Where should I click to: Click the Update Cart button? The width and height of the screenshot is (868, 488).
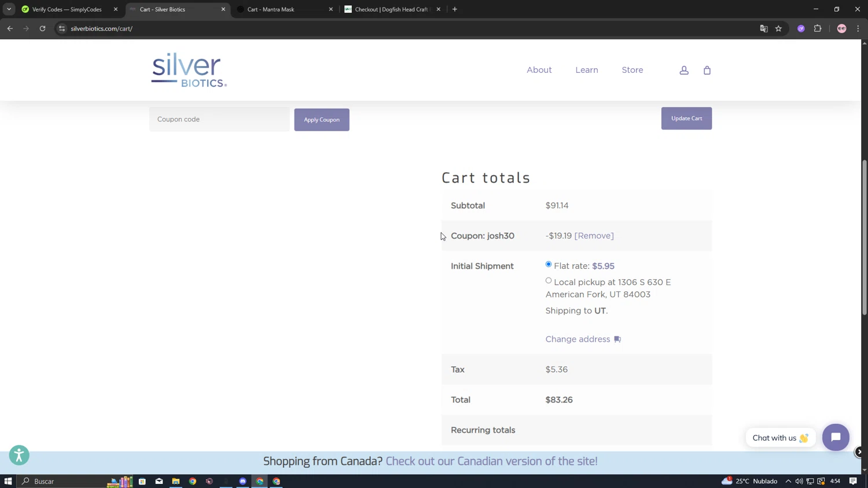point(686,119)
